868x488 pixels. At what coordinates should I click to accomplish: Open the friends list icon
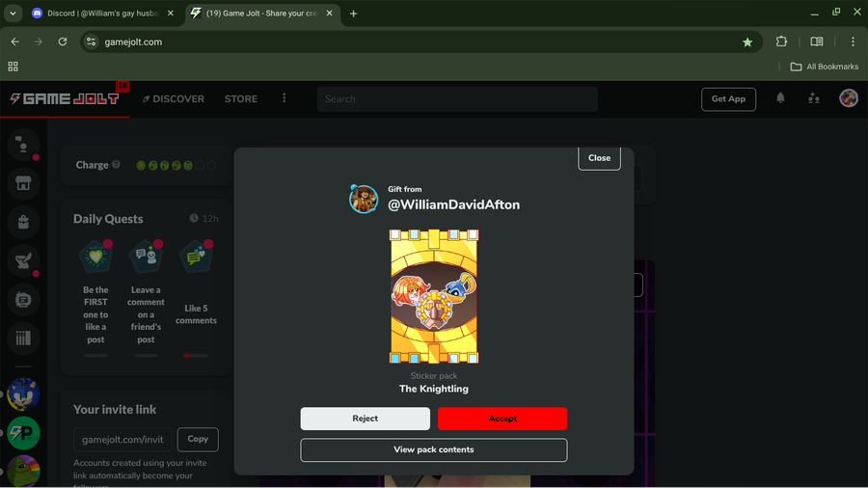pos(813,98)
